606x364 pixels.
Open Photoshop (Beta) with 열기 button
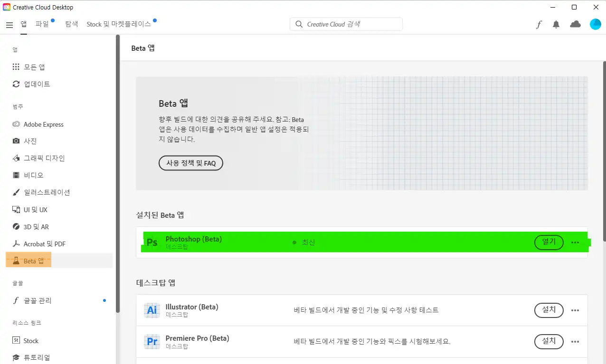point(549,242)
